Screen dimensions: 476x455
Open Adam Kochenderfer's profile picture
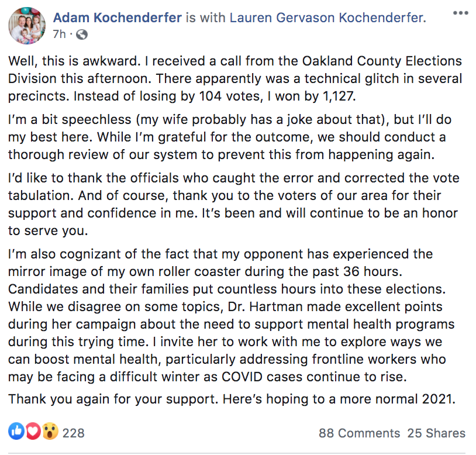pyautogui.click(x=27, y=26)
